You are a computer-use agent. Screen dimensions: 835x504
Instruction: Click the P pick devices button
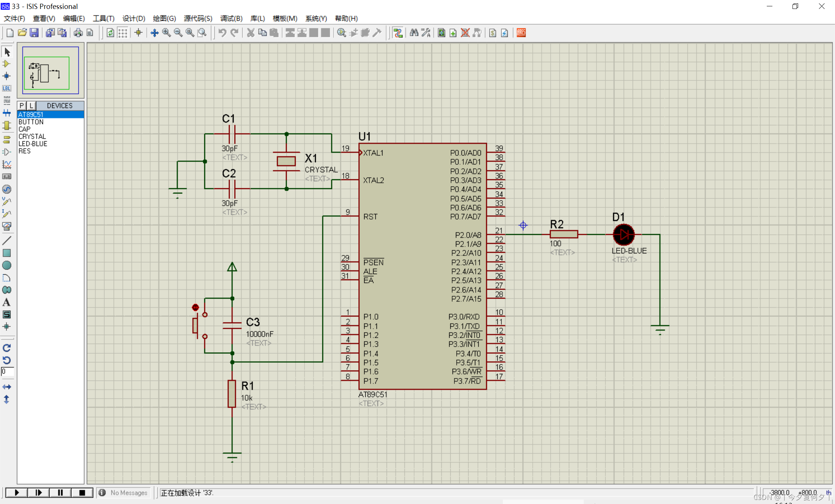pos(22,105)
